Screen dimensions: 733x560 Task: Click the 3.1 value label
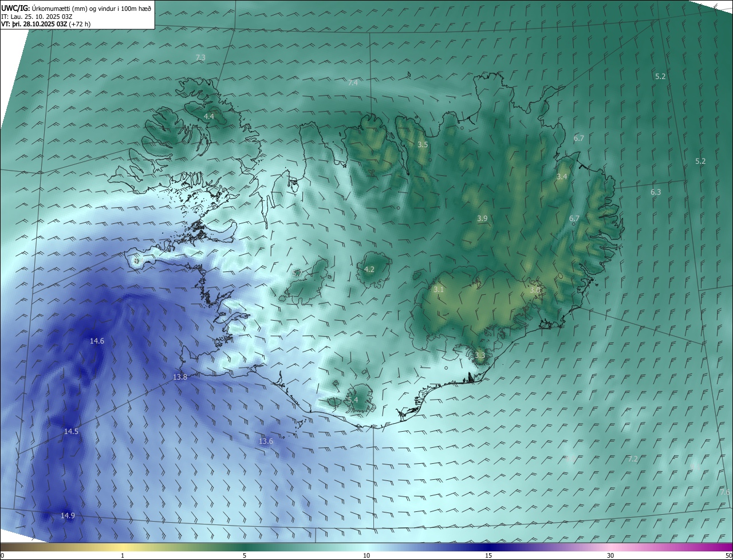click(439, 290)
